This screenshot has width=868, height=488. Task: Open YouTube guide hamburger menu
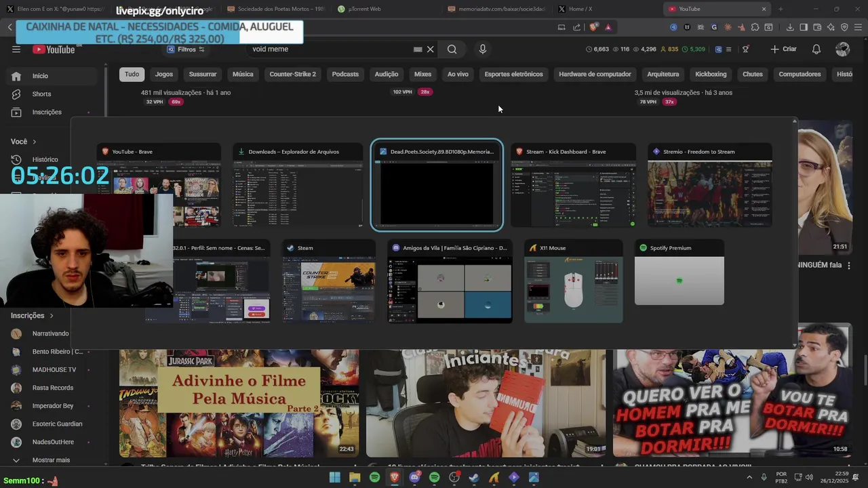[16, 49]
